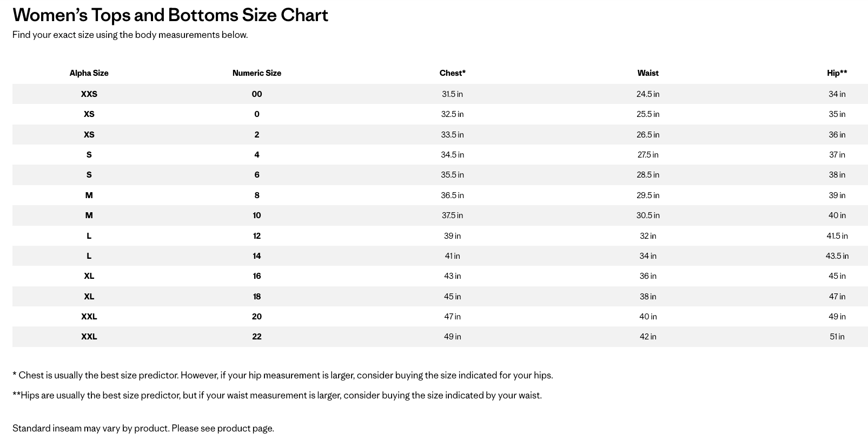Screen dimensions: 868x445
Task: Click the standard inseam note text
Action: coord(143,428)
